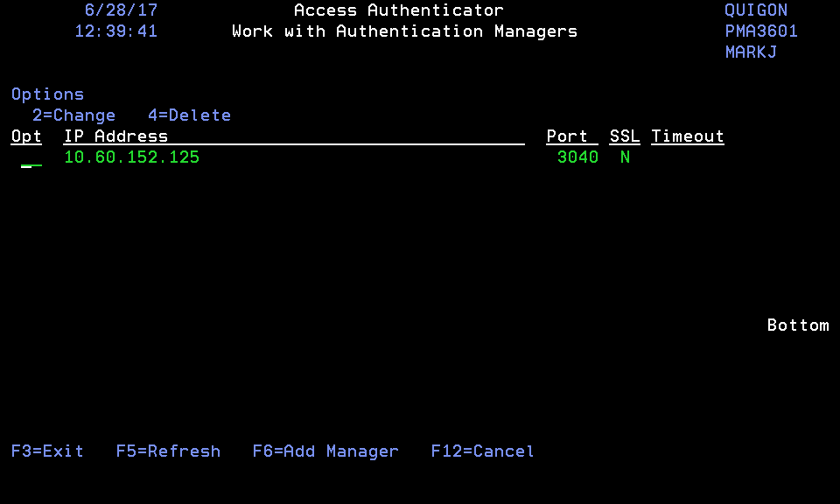Select the IP address 10.60.152.125
This screenshot has width=840, height=504.
point(131,157)
